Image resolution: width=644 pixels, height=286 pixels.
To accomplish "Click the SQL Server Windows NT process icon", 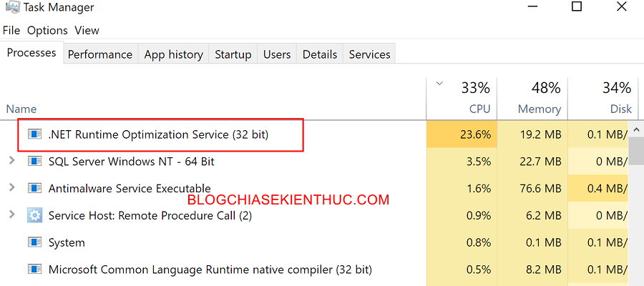I will point(34,161).
